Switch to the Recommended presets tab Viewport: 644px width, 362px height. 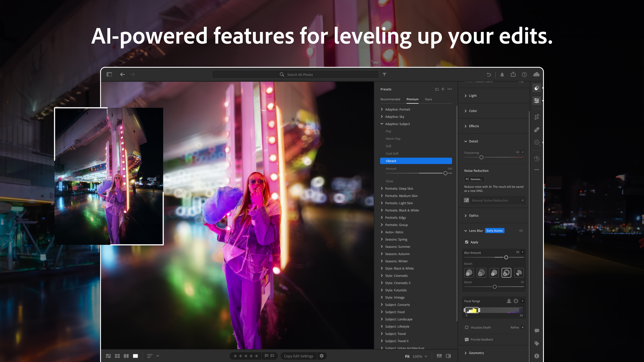[x=390, y=99]
